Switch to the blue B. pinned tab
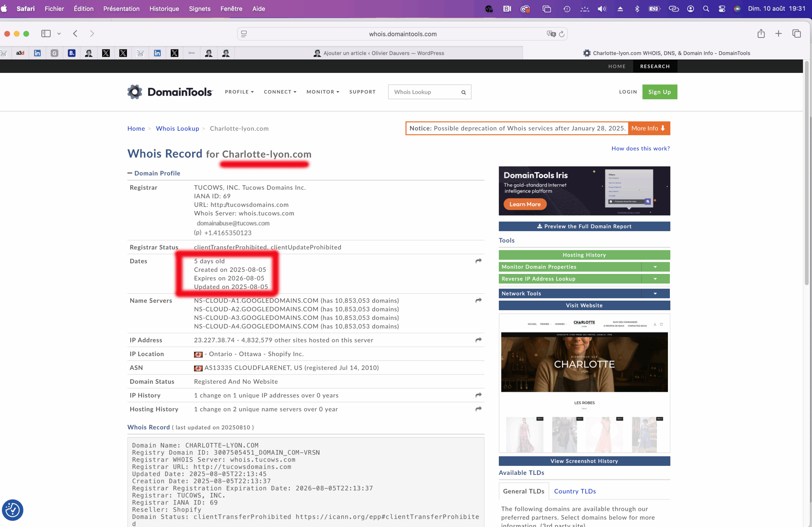This screenshot has width=812, height=527. click(72, 53)
